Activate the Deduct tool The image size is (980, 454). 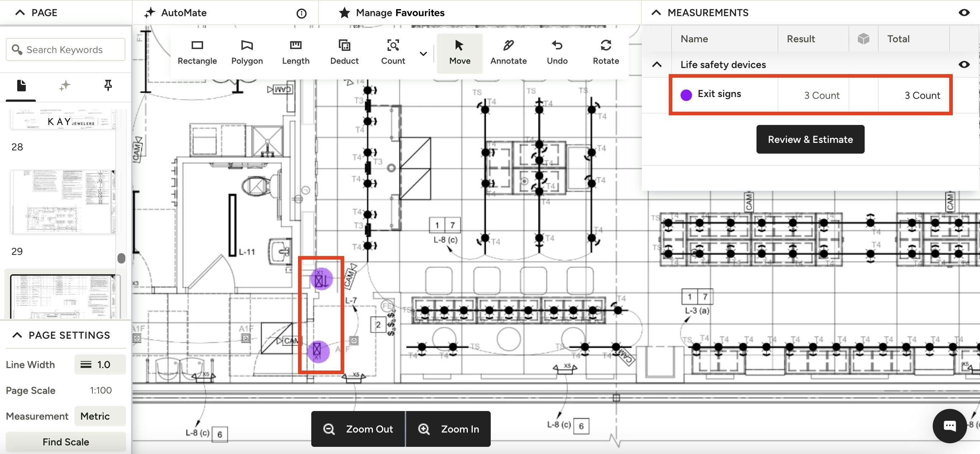tap(344, 53)
